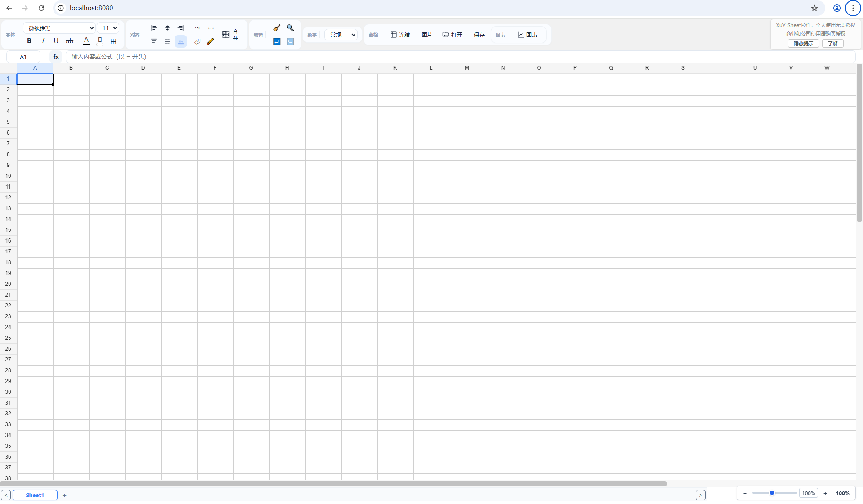
Task: Undo the last action
Action: coord(277,41)
